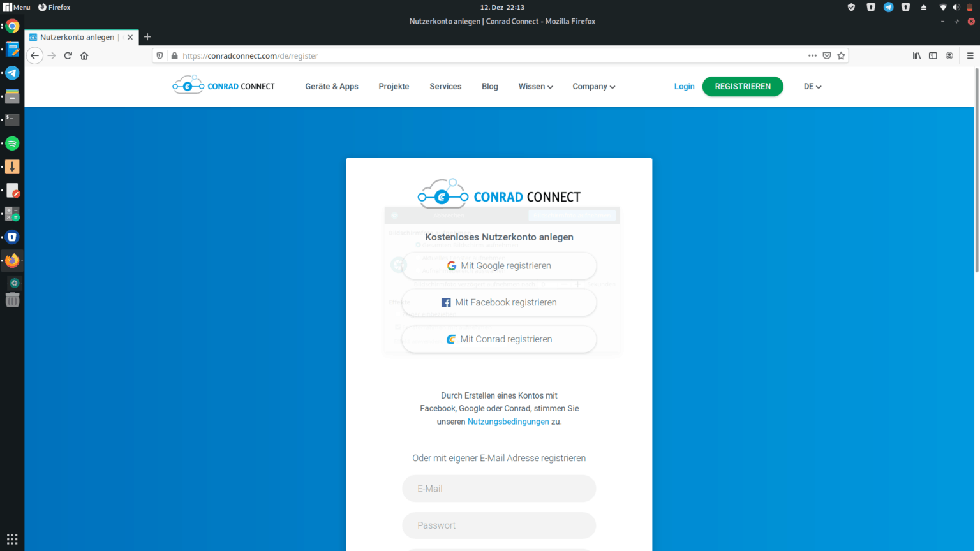Viewport: 980px width, 551px height.
Task: Open Blog nav item
Action: coord(490,86)
